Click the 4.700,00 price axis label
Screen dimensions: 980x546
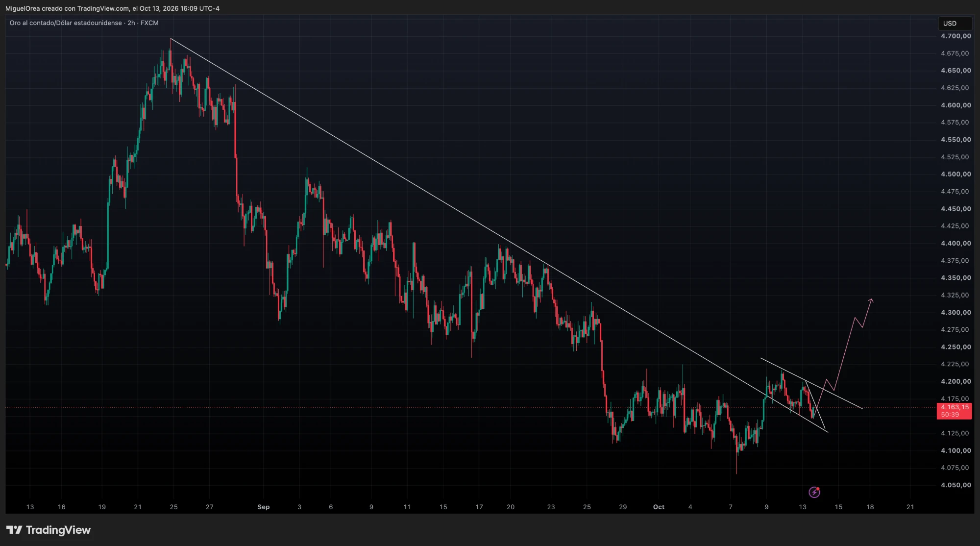click(955, 36)
